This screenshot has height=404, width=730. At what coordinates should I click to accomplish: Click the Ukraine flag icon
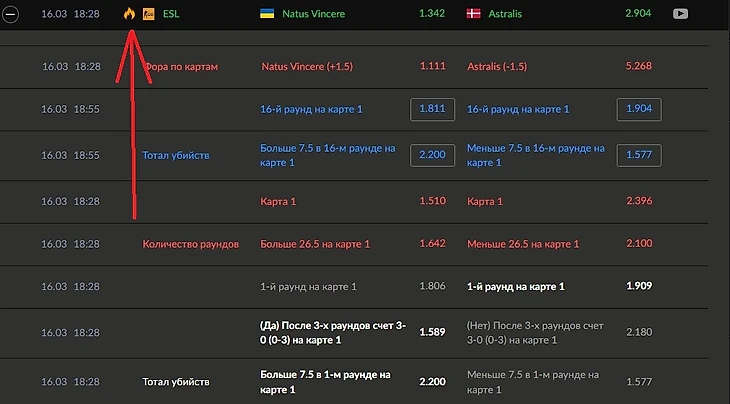point(267,14)
